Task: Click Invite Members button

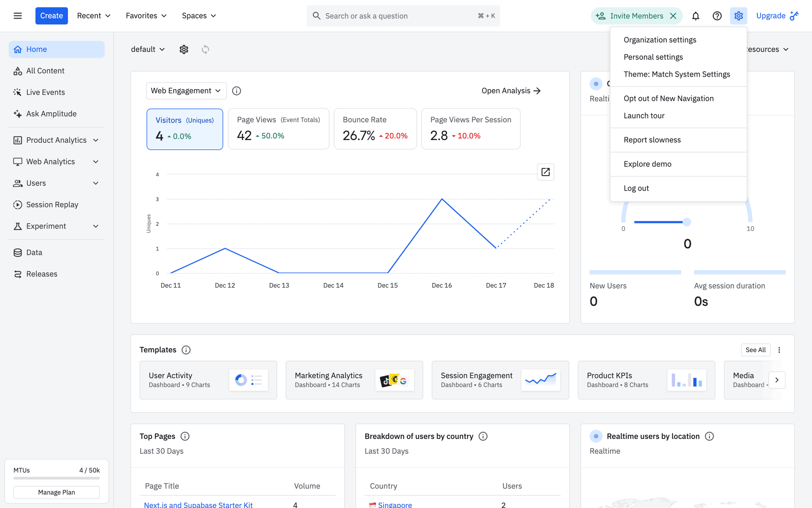Action: click(630, 16)
